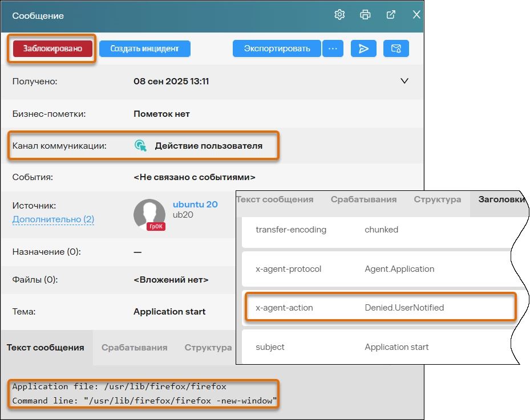The image size is (530, 420).
Task: Switch to the Заголовки tab
Action: 499,200
